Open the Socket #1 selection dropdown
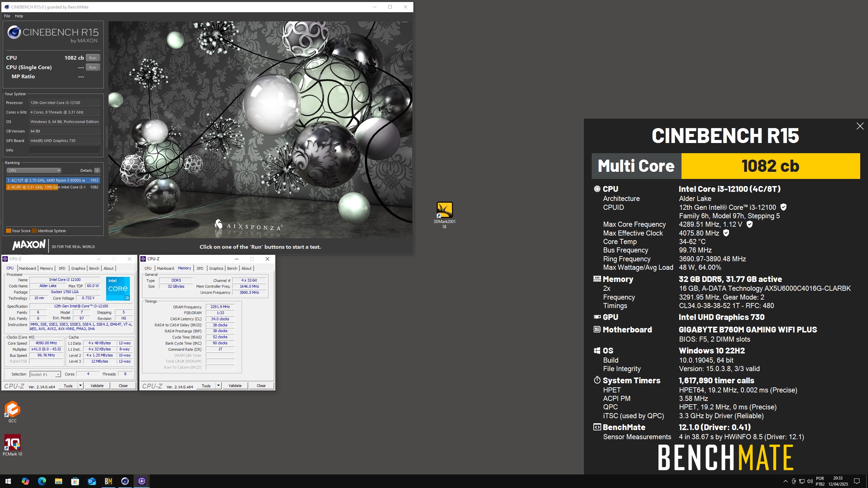 [x=45, y=374]
